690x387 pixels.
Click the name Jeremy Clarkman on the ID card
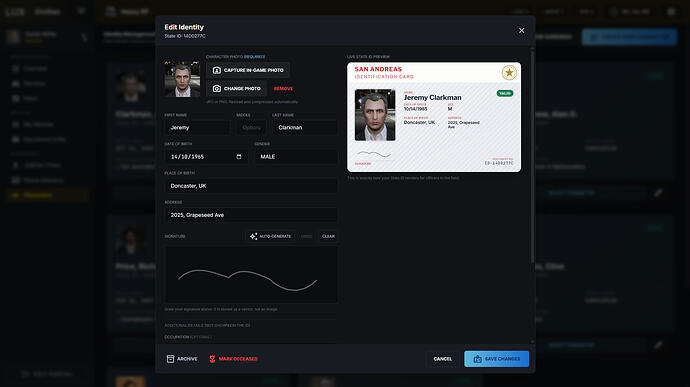(432, 97)
